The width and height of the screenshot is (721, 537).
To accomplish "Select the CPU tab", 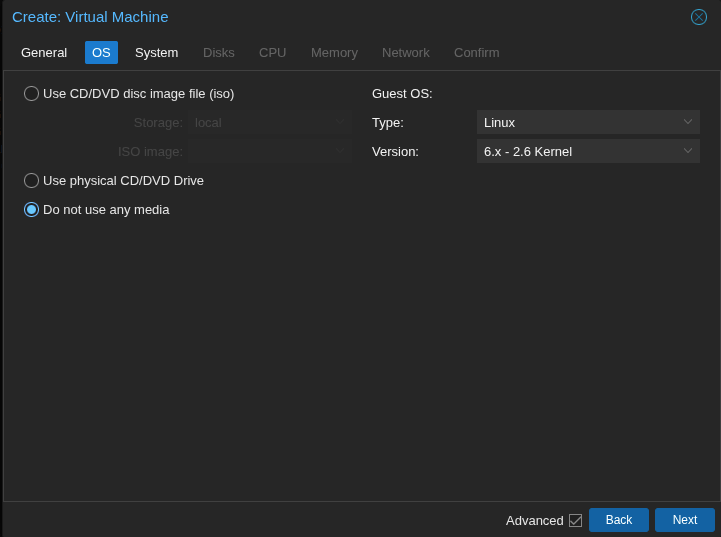I will point(272,53).
